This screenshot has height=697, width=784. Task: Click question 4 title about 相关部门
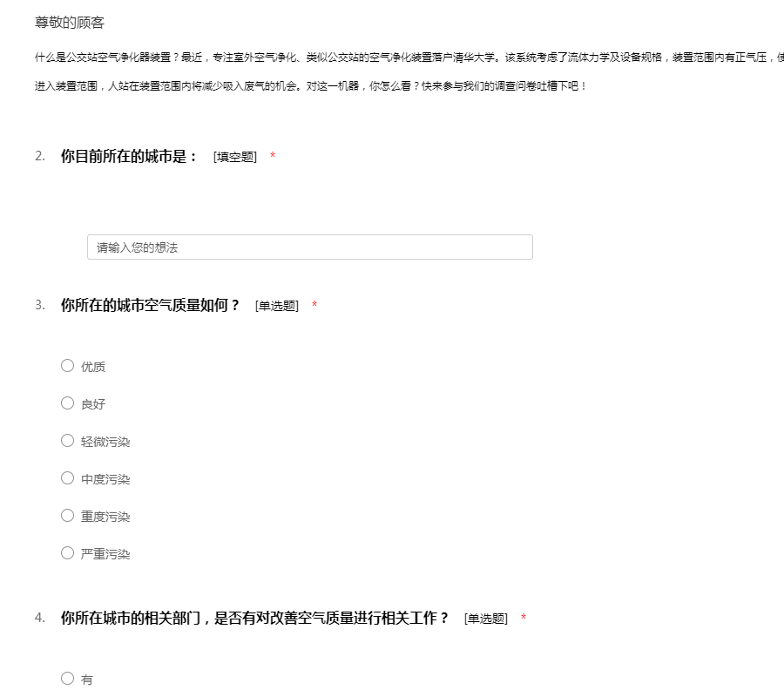pyautogui.click(x=254, y=618)
